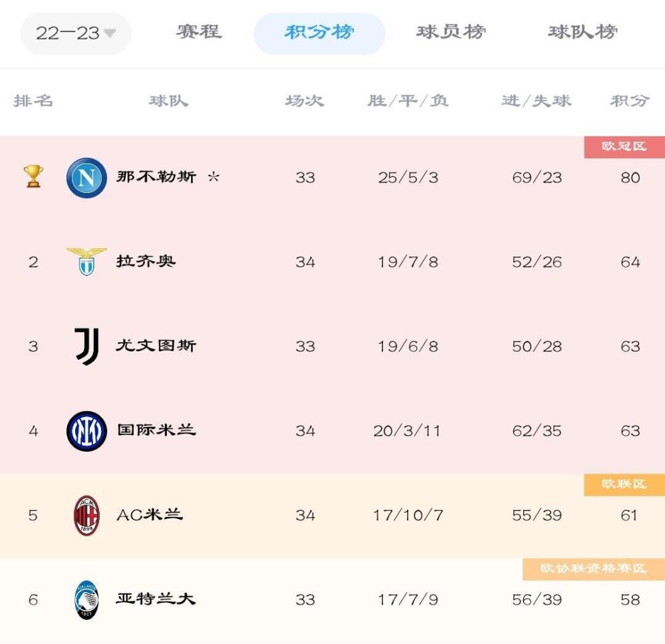Click the Lazio eagle crest
The height and width of the screenshot is (644, 665).
[x=86, y=261]
